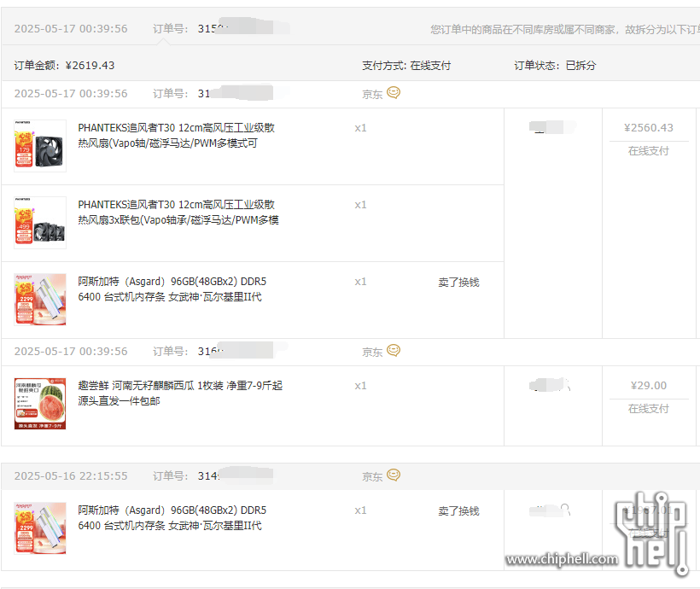Click the 订单状态: 已拆分 status text
Image resolution: width=700 pixels, height=589 pixels.
coord(555,66)
